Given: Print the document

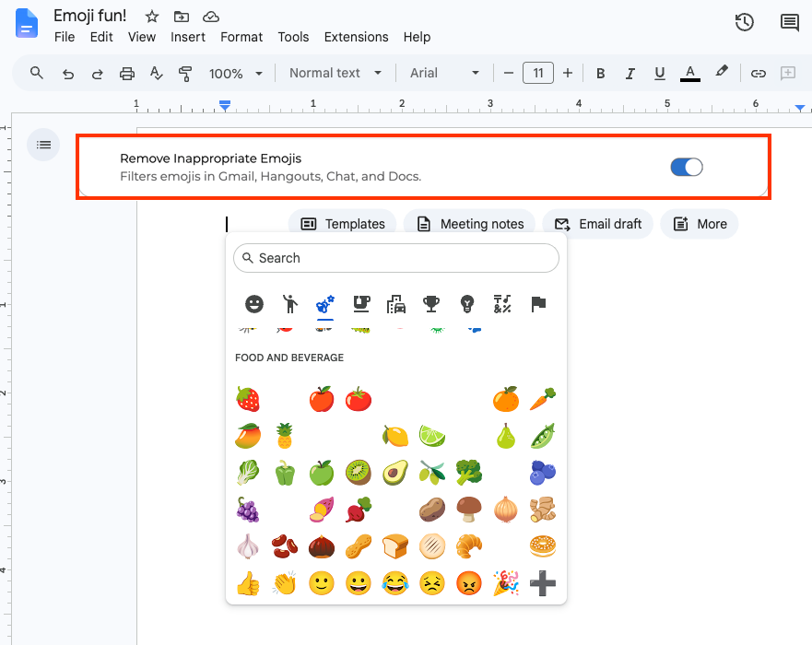Looking at the screenshot, I should tap(127, 74).
